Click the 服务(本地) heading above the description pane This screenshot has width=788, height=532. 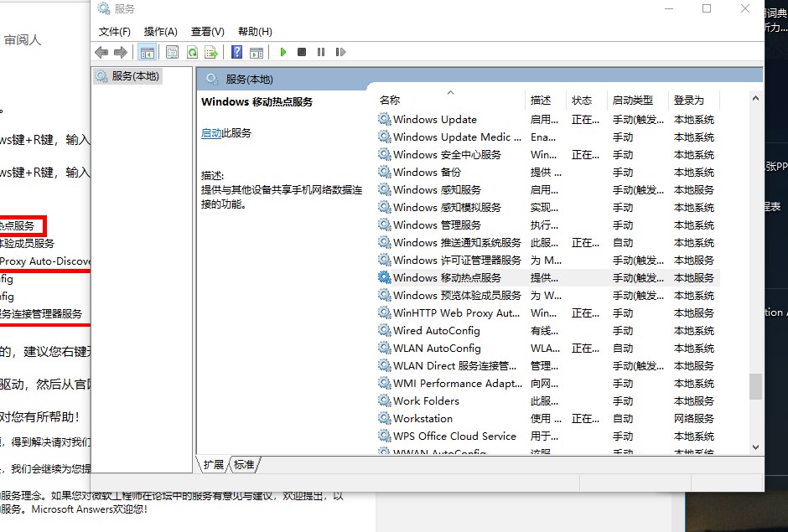tap(249, 80)
